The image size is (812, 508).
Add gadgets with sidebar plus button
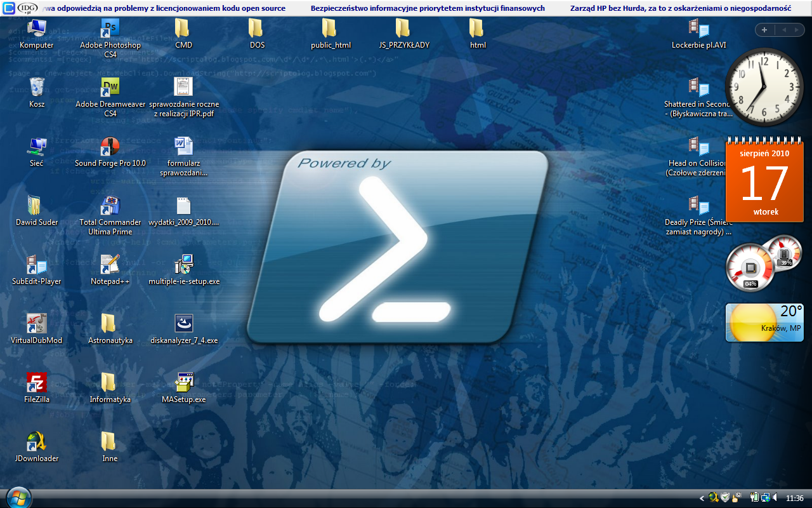(x=764, y=30)
